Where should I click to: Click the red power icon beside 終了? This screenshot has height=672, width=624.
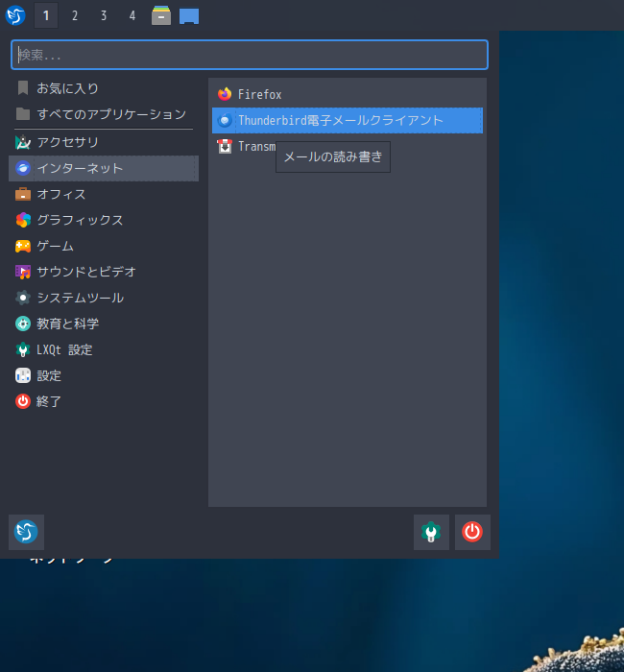coord(23,401)
